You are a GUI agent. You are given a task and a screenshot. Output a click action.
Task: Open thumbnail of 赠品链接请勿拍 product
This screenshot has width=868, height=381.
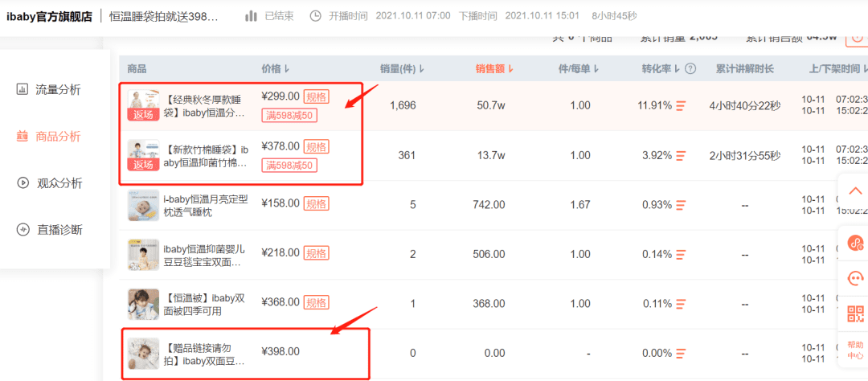click(143, 354)
